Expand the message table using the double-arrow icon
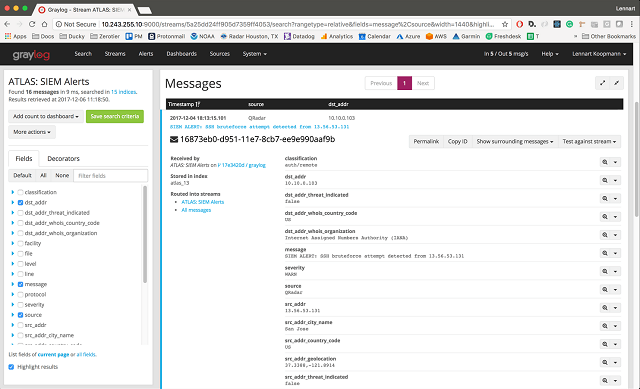Screen dimensions: 640x389 pyautogui.click(x=602, y=83)
